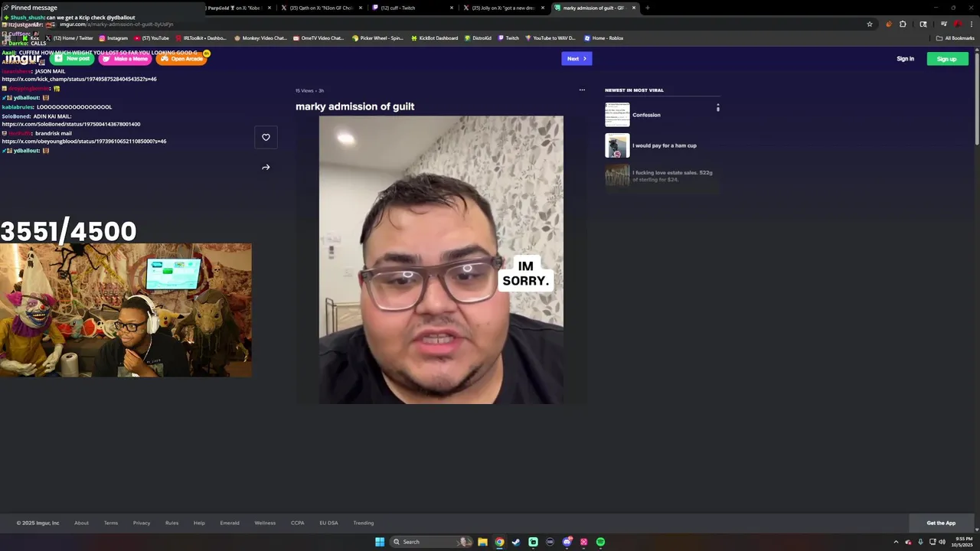
Task: Open the 'I would pay for a ham cup' post
Action: pos(665,145)
